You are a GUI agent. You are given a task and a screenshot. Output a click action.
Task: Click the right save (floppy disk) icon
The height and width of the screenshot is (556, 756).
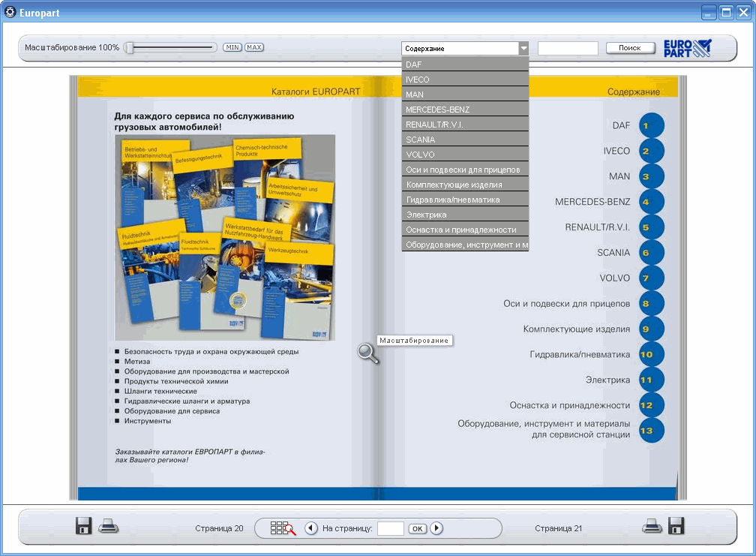point(676,526)
